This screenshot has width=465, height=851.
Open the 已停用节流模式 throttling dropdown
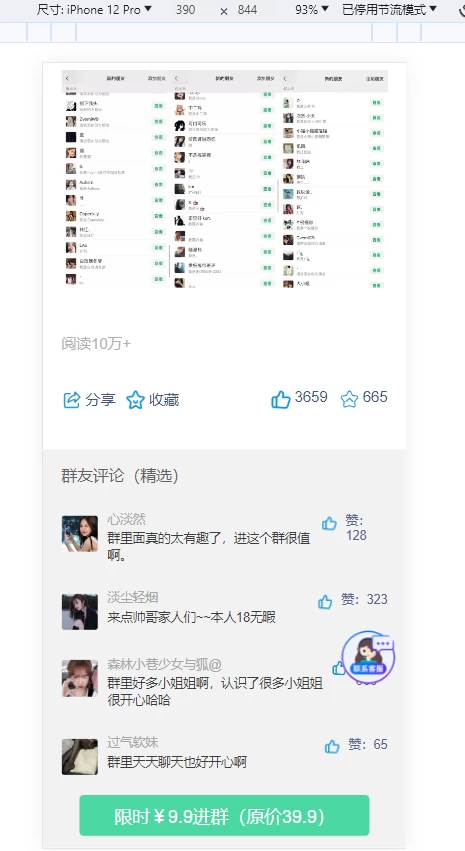coord(390,9)
